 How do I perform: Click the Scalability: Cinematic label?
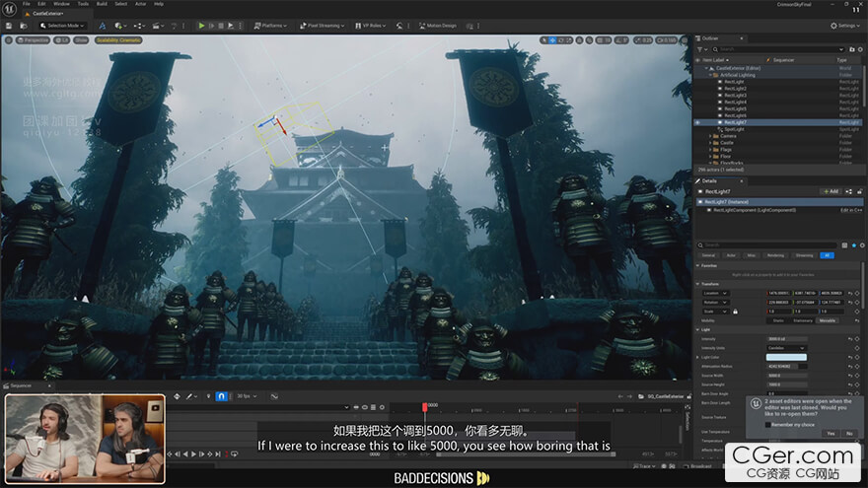point(118,39)
